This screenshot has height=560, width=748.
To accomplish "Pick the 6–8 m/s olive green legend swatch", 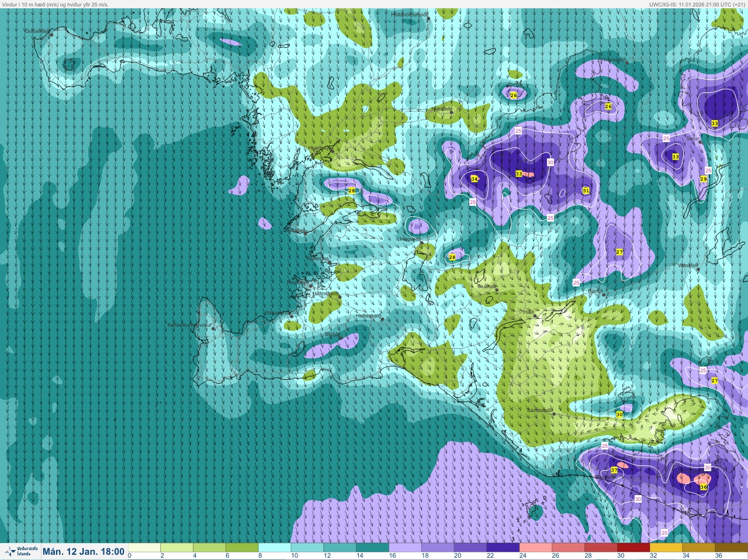I will pos(242,548).
